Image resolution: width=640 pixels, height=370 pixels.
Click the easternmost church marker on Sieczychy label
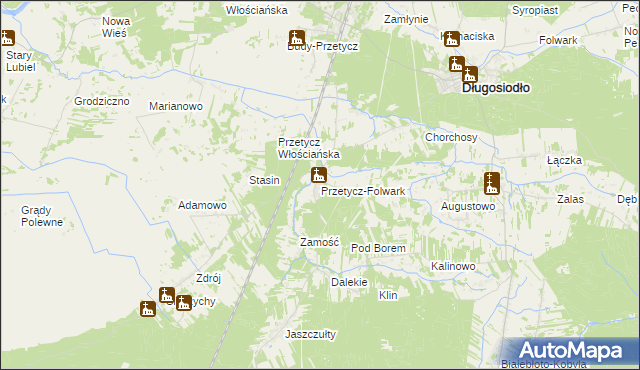click(184, 303)
